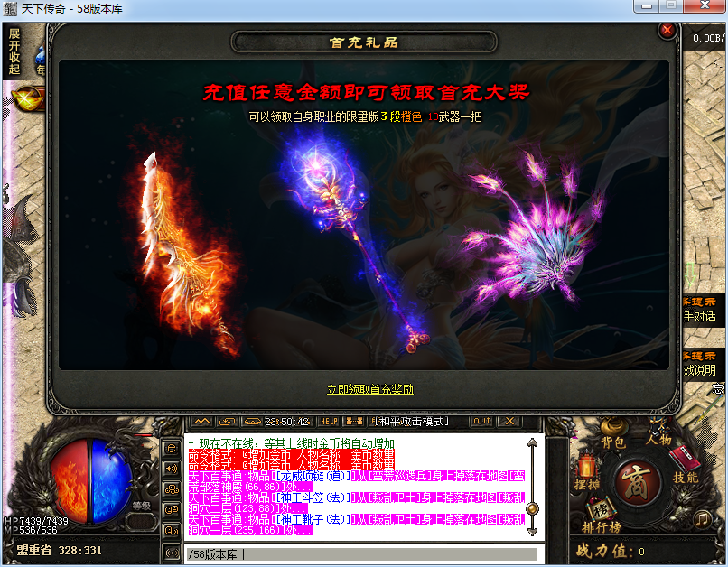Minimize the 天下传奇 game window
728x567 pixels.
[648, 6]
